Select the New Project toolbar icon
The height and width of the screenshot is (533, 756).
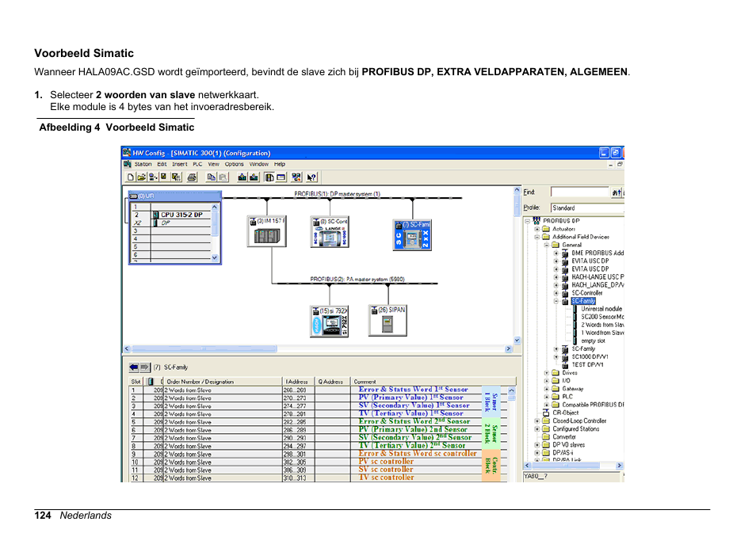[x=129, y=177]
